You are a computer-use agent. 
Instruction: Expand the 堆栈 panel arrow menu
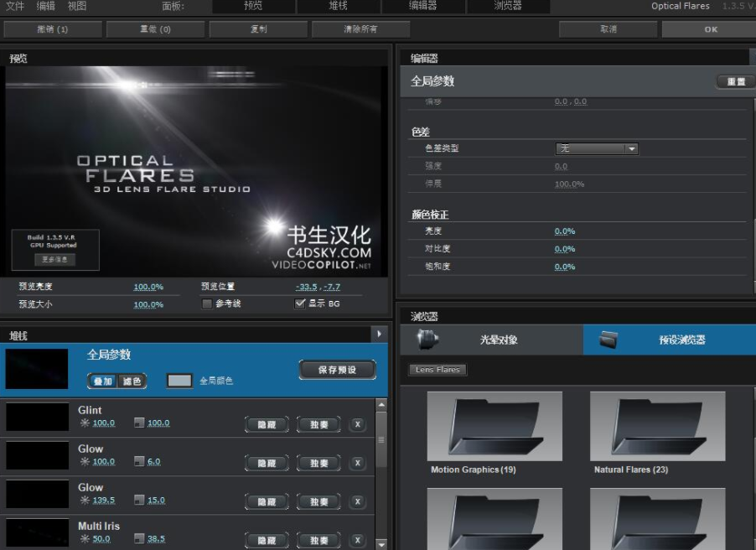pyautogui.click(x=379, y=334)
